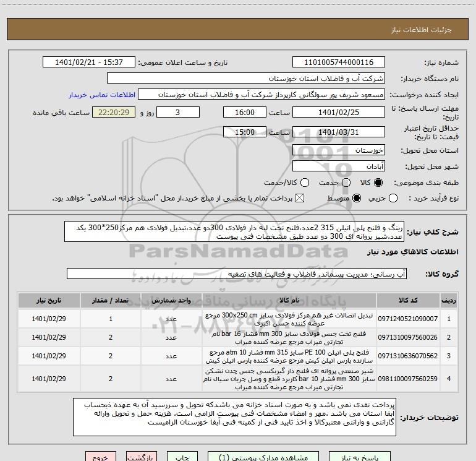Screen dimensions: 476x461
Task: Click column header تعداد / مقدار
Action: (x=111, y=300)
